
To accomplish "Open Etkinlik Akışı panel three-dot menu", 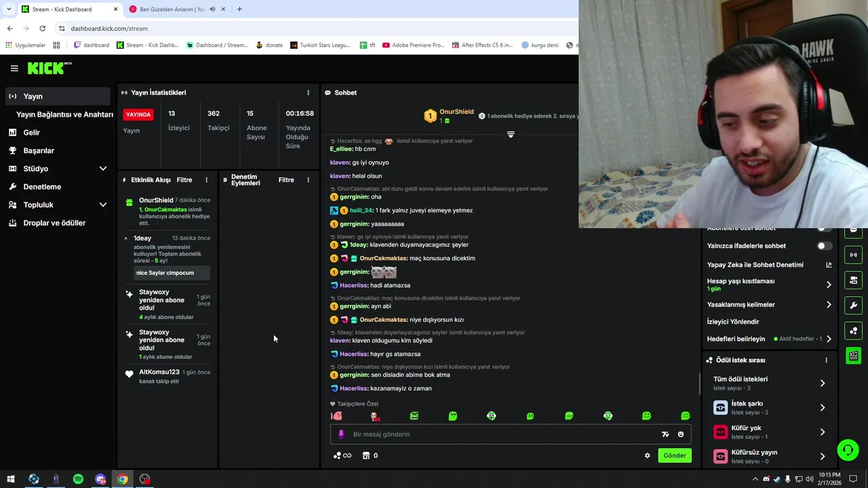I will (x=206, y=180).
